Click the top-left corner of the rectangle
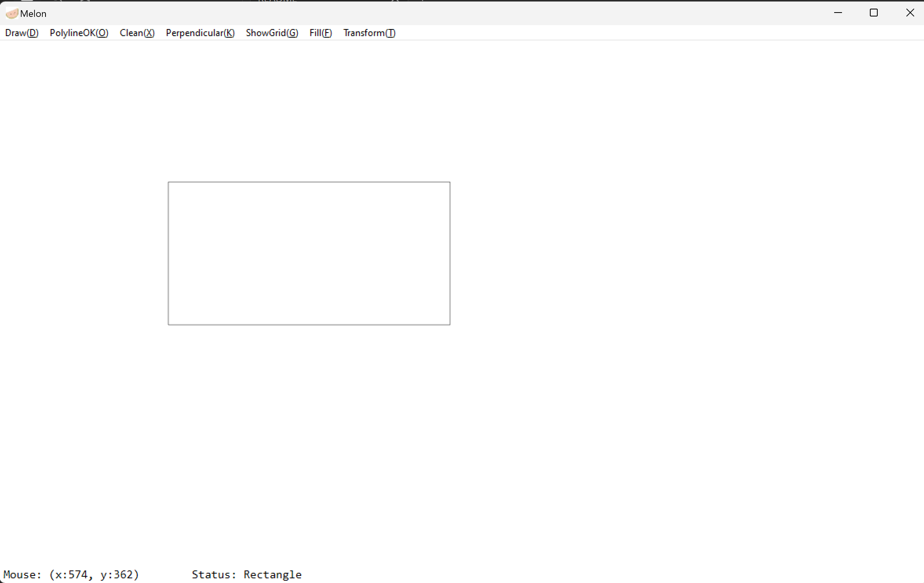 pyautogui.click(x=168, y=182)
